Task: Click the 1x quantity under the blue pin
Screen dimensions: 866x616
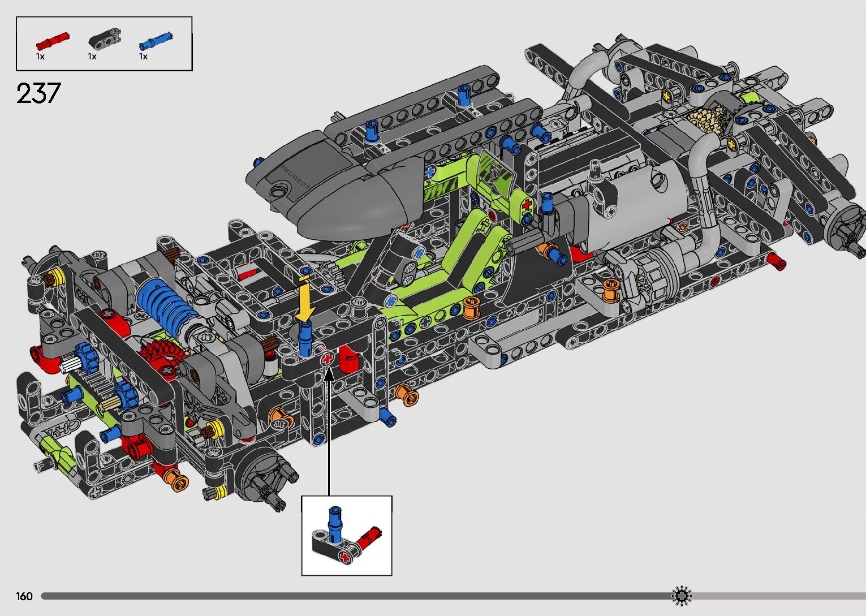Action: (x=144, y=57)
